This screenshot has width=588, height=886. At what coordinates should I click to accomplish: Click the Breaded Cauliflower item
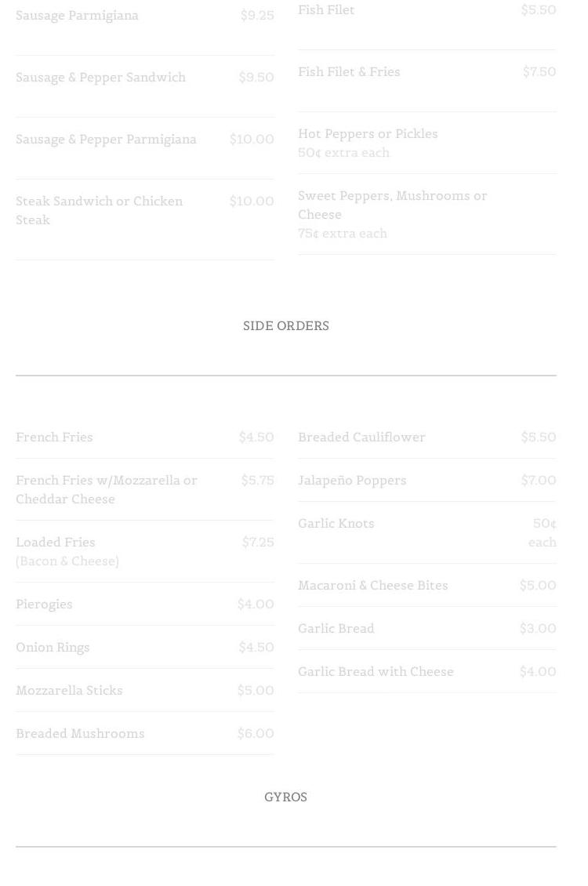click(x=361, y=438)
